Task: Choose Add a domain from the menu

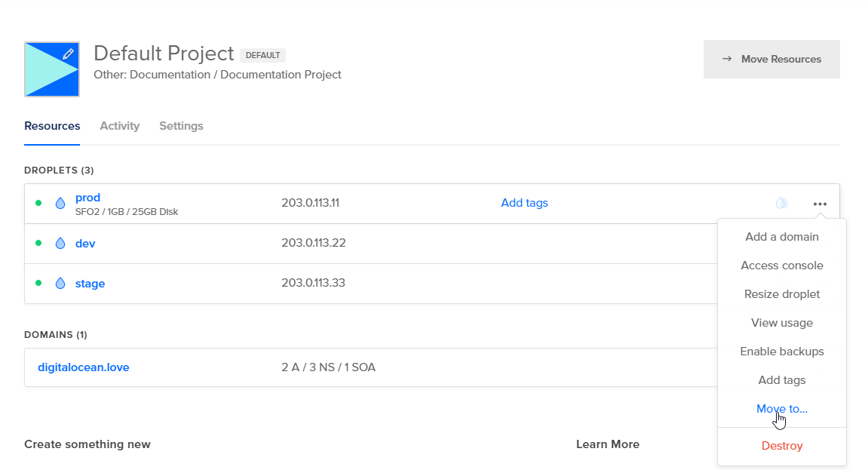Action: 781,237
